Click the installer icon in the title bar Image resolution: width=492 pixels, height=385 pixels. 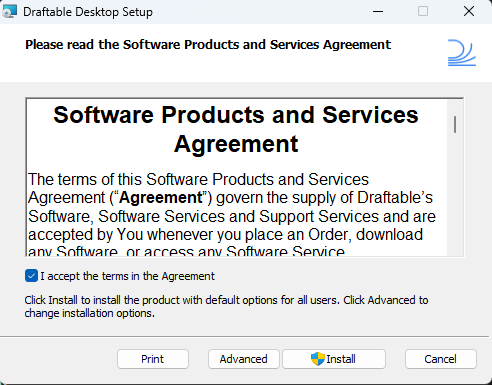pos(9,11)
